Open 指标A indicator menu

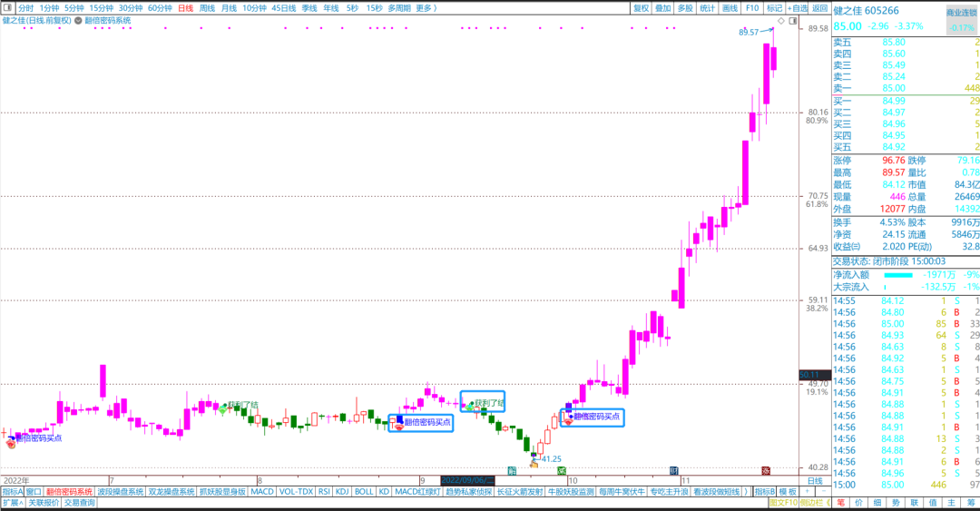click(x=13, y=492)
